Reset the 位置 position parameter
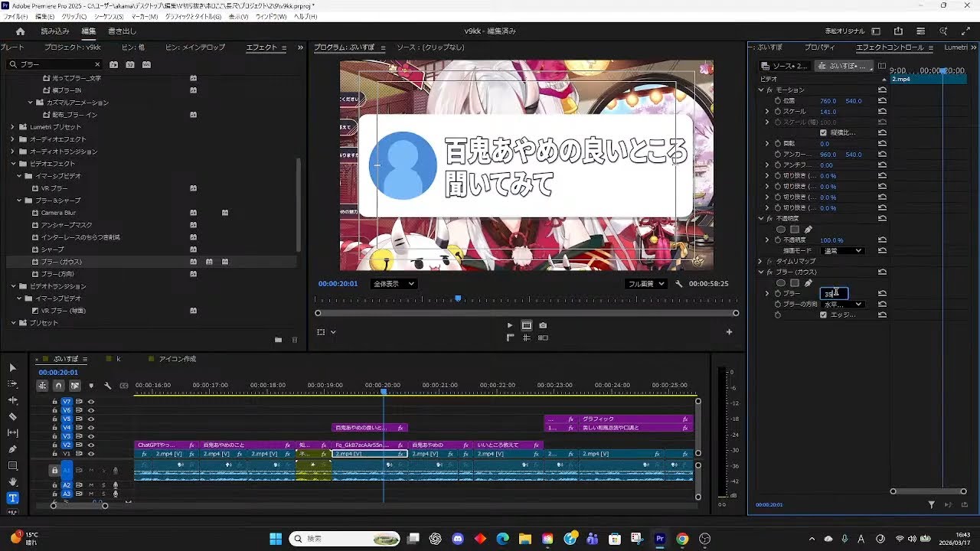Image resolution: width=980 pixels, height=551 pixels. tap(882, 101)
